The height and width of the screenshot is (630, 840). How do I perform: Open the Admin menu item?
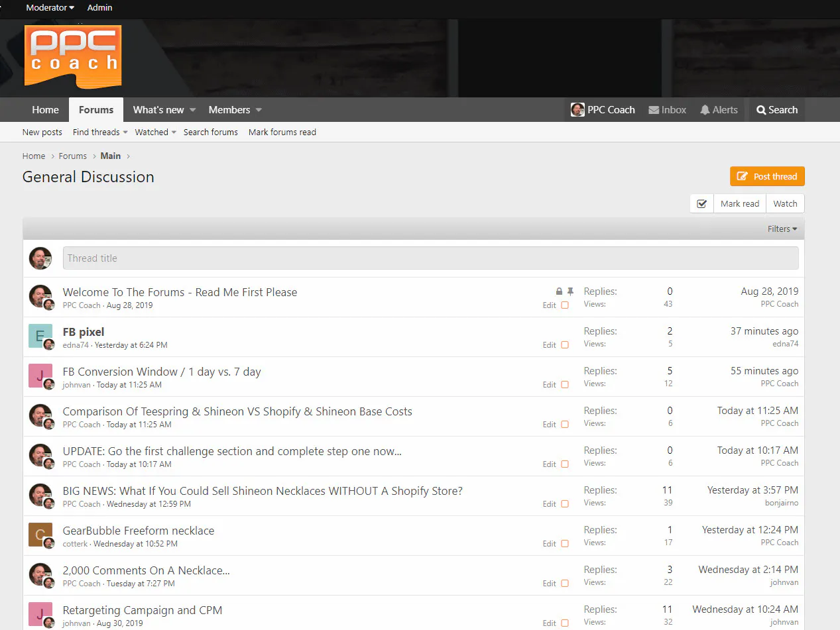click(x=100, y=8)
